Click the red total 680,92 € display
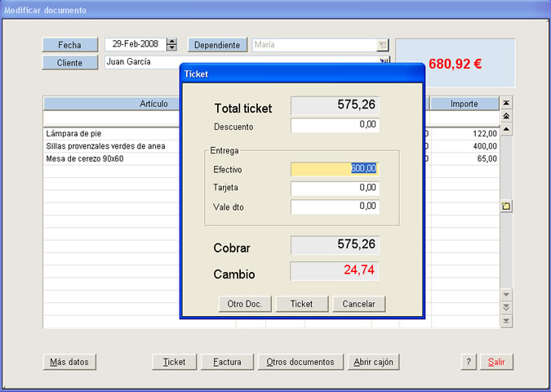 coord(455,64)
